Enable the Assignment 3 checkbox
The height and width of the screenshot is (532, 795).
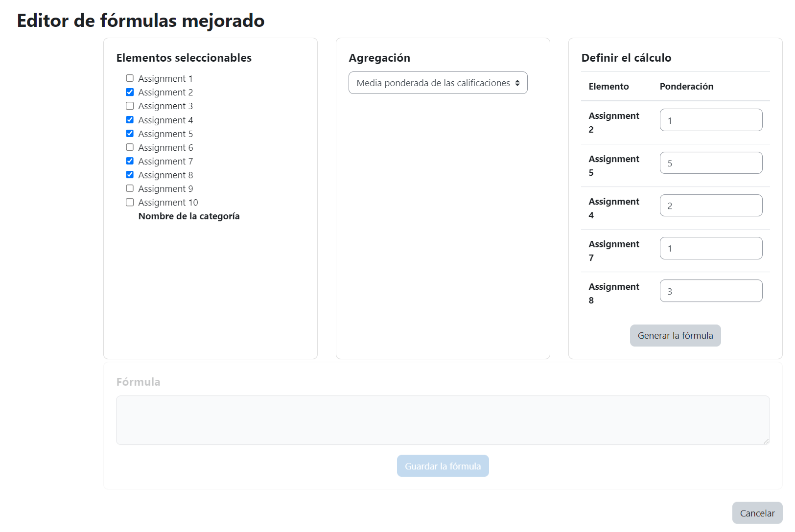pyautogui.click(x=130, y=106)
